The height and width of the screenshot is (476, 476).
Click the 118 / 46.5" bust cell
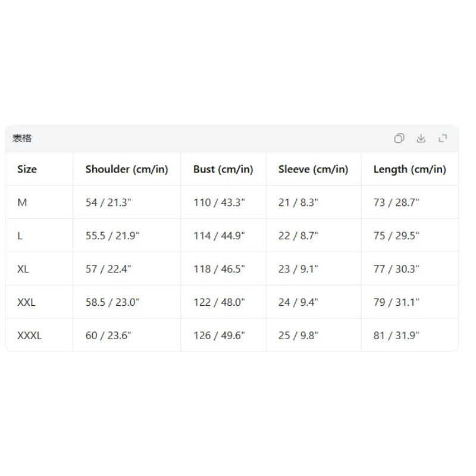224,269
